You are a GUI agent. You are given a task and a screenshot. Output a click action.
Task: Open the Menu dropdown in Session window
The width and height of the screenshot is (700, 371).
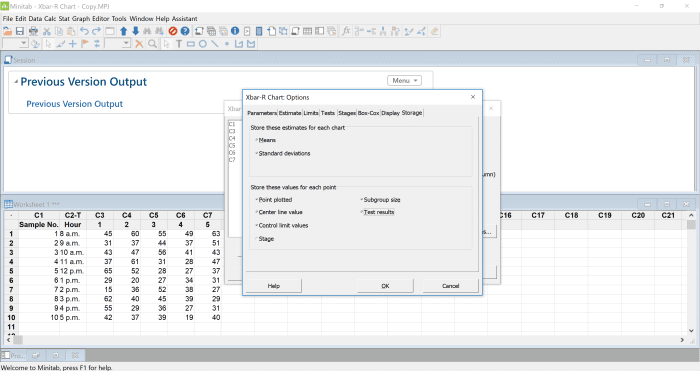[404, 80]
